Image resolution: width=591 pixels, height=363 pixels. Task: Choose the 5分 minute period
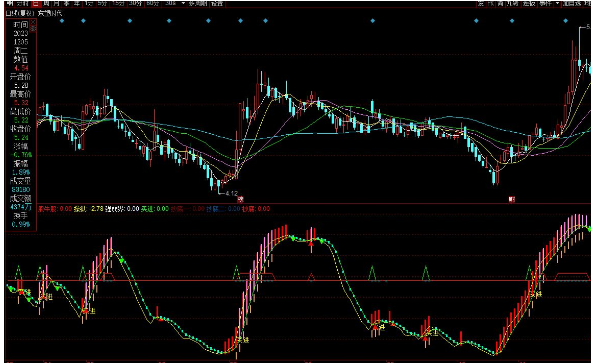[x=102, y=3]
